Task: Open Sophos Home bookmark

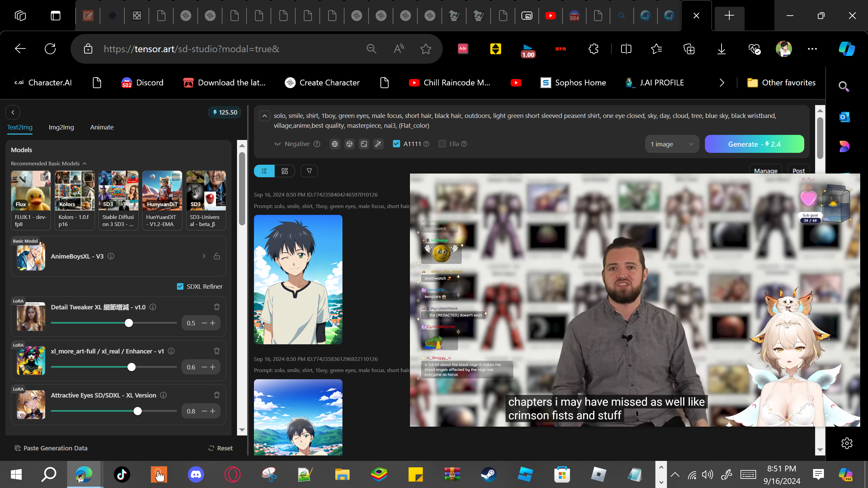Action: [573, 83]
